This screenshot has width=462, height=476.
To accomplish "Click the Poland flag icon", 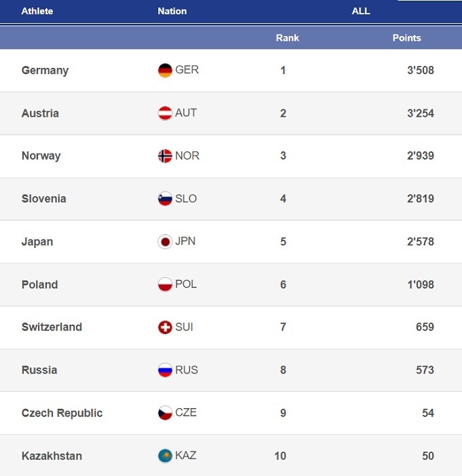I will pyautogui.click(x=165, y=285).
